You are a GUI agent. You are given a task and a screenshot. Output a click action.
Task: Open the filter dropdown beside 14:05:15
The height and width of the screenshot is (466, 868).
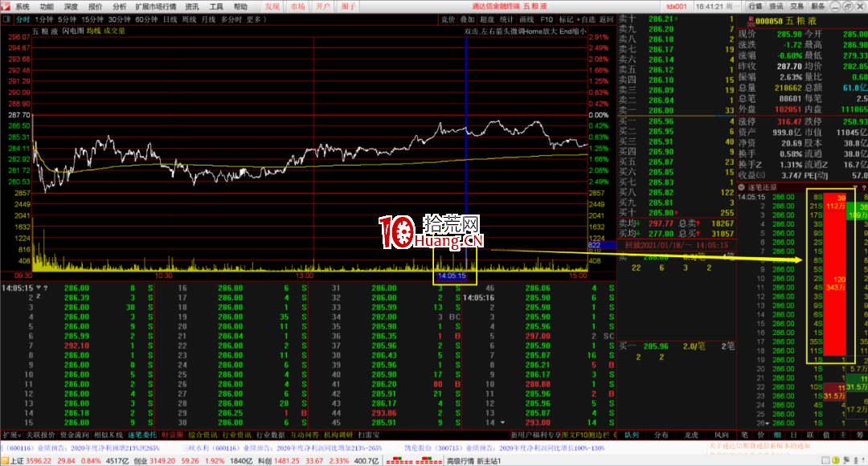coord(39,288)
